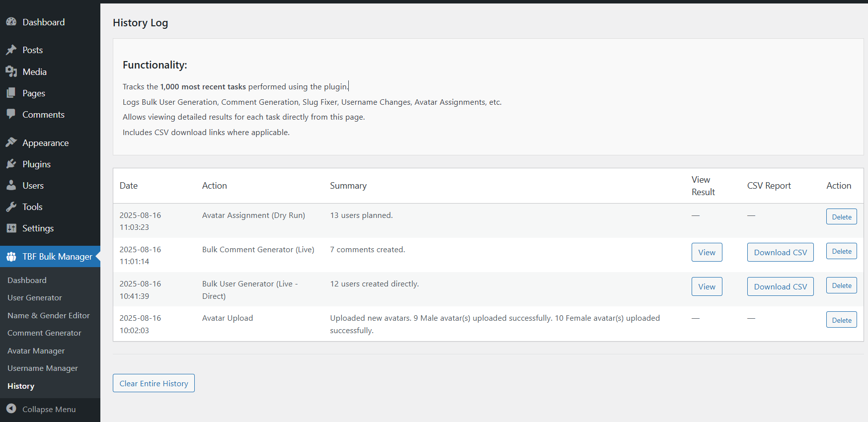Click the Plugins plug icon

click(11, 164)
